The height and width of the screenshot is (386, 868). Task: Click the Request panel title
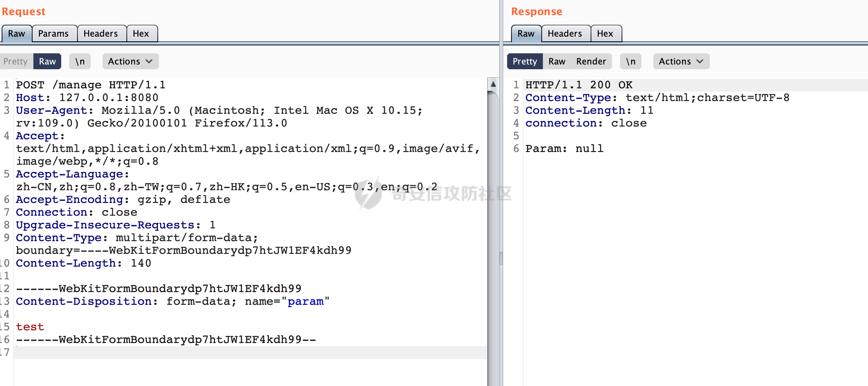point(23,12)
